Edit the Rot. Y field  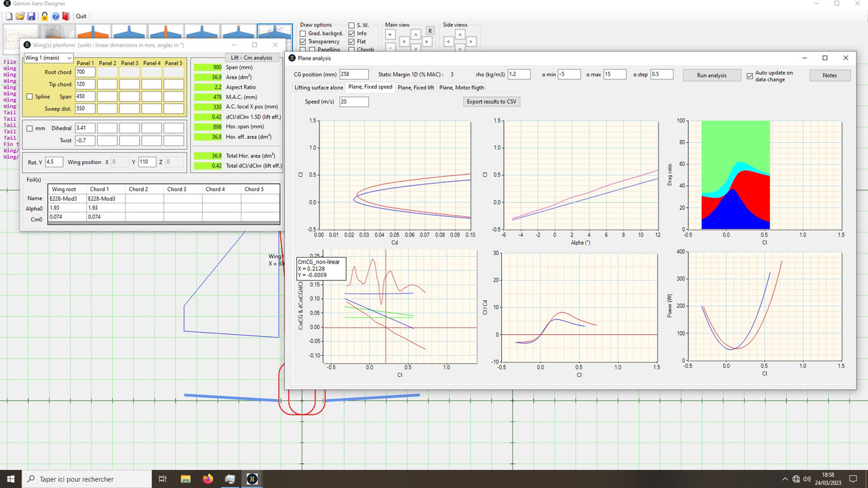[x=54, y=162]
